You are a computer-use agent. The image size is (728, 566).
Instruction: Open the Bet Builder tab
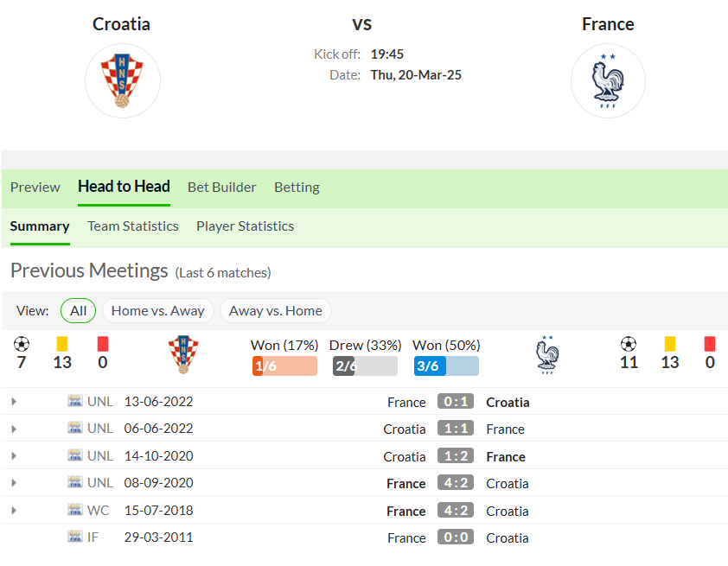click(222, 187)
